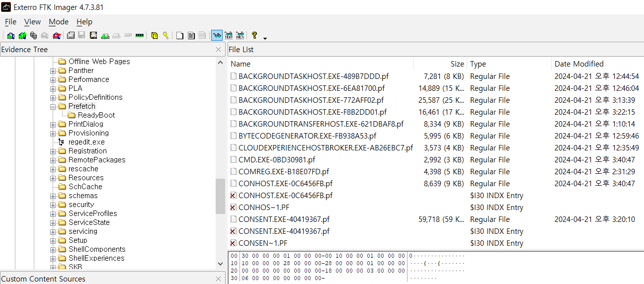Close the Evidence Tree panel
This screenshot has height=284, width=644.
click(x=219, y=50)
